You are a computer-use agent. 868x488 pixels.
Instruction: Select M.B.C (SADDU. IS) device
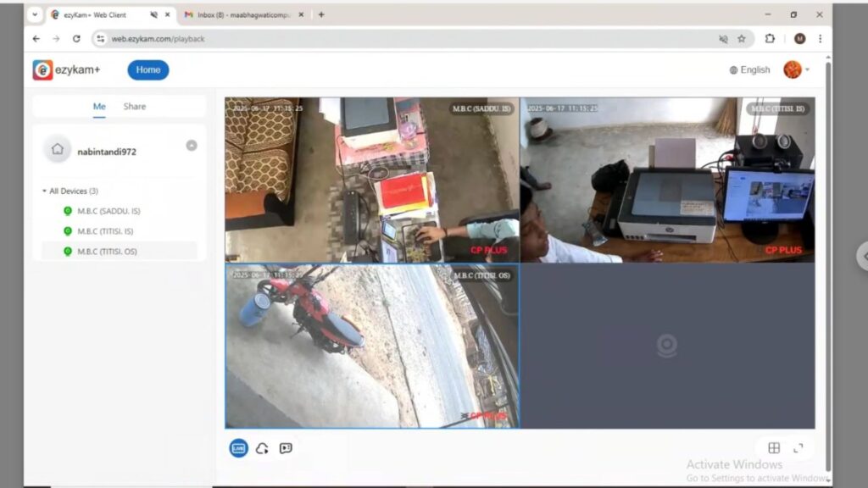click(105, 211)
